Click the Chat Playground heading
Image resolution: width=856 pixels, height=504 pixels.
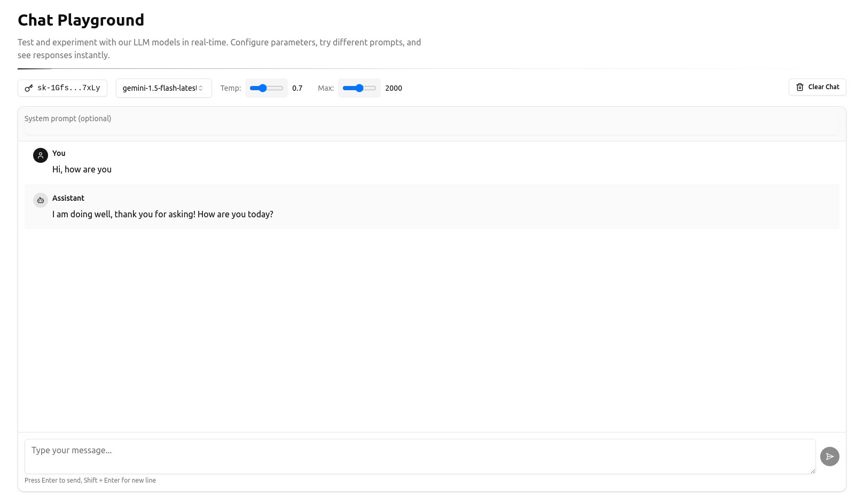point(81,20)
